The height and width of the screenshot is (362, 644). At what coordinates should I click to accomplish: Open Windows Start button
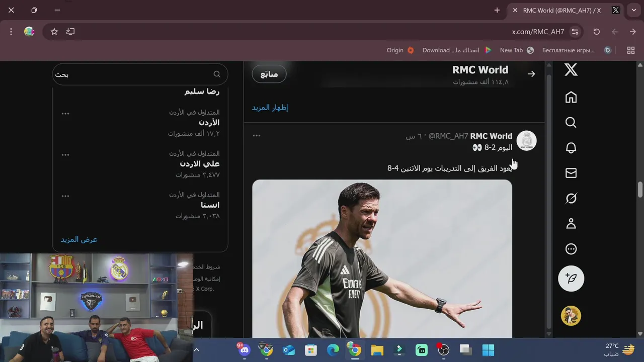pos(488,350)
